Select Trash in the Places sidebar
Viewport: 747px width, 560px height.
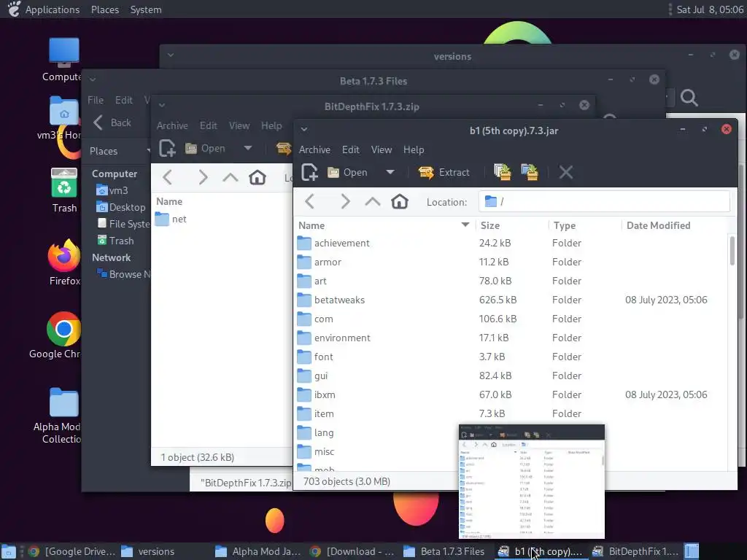(116, 241)
